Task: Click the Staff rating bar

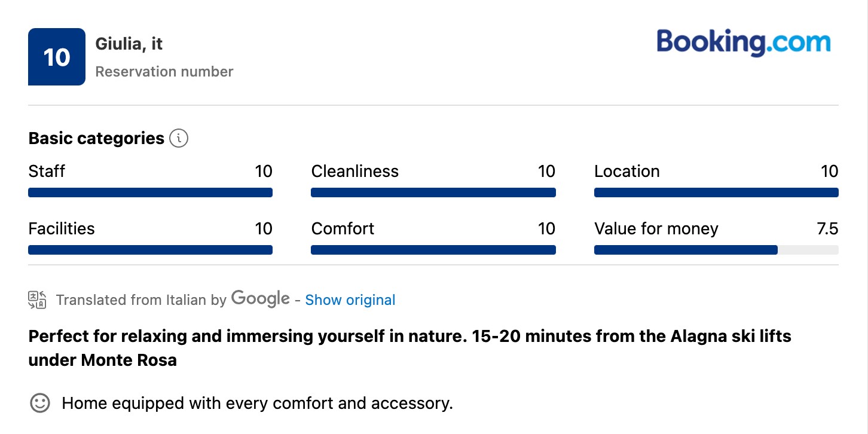Action: (151, 192)
